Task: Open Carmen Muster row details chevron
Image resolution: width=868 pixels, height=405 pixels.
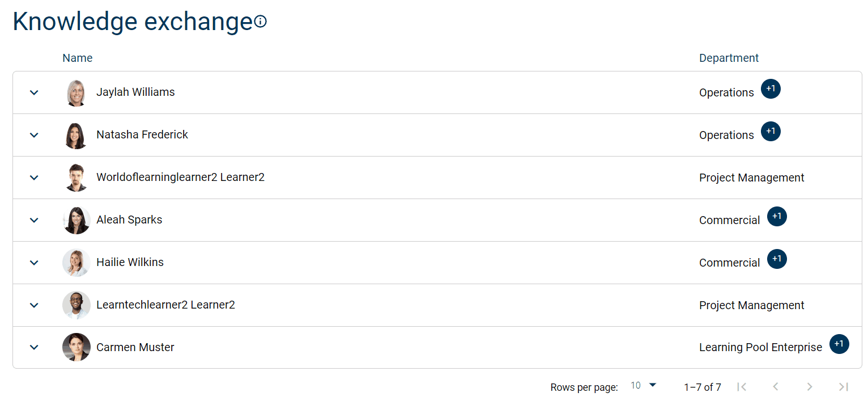Action: pos(34,347)
